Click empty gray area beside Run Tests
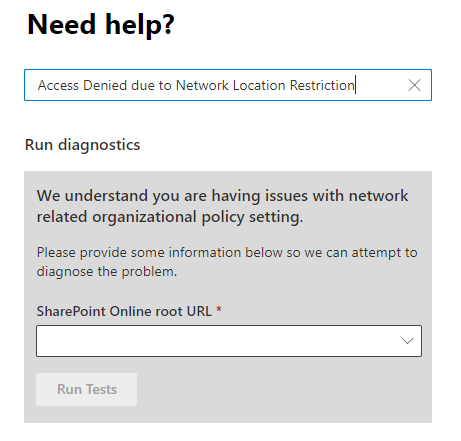 coord(283,389)
